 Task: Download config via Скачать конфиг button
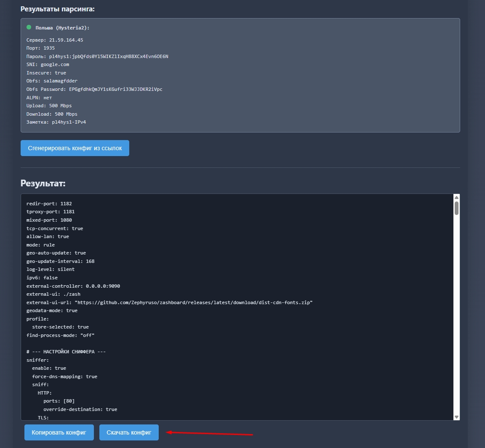[x=129, y=432]
